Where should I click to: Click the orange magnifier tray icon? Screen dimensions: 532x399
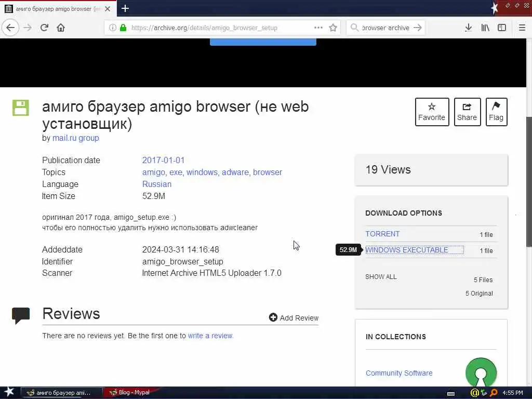[494, 393]
